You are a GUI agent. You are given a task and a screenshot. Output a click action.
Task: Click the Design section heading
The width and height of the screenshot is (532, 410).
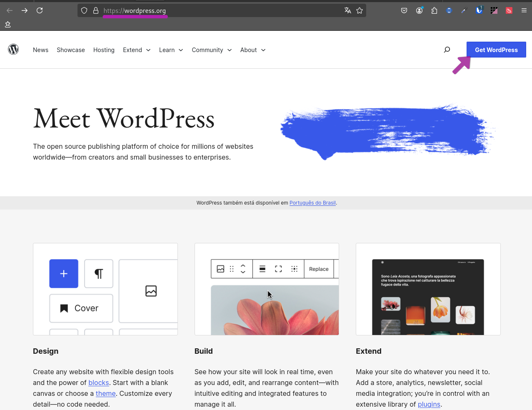pyautogui.click(x=46, y=351)
